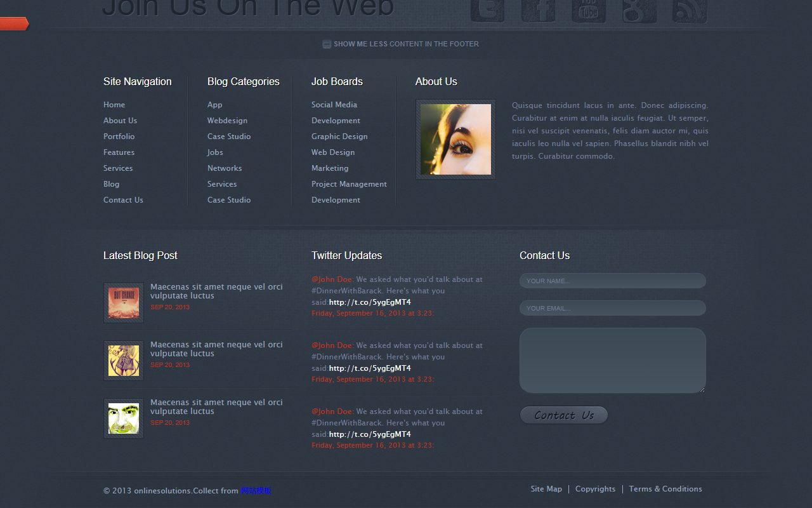The image size is (812, 508).
Task: Click the Facebook social icon
Action: (x=538, y=11)
